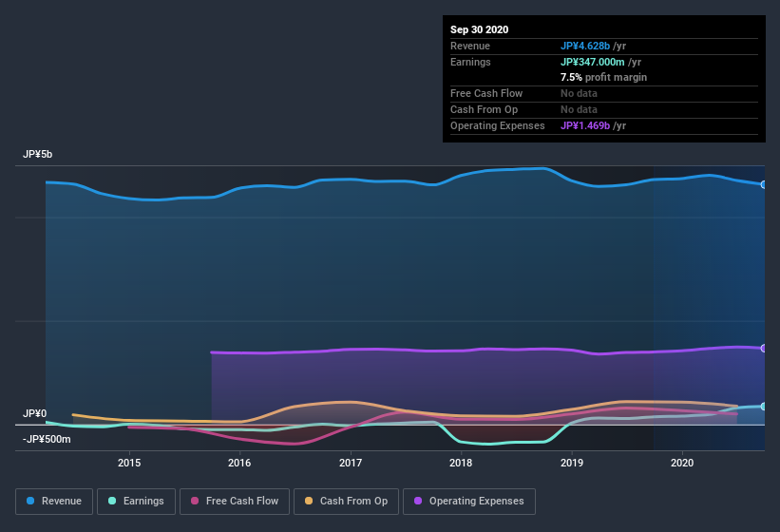Click the Sep 30 2020 tooltip date
Image resolution: width=780 pixels, height=532 pixels.
pyautogui.click(x=480, y=29)
